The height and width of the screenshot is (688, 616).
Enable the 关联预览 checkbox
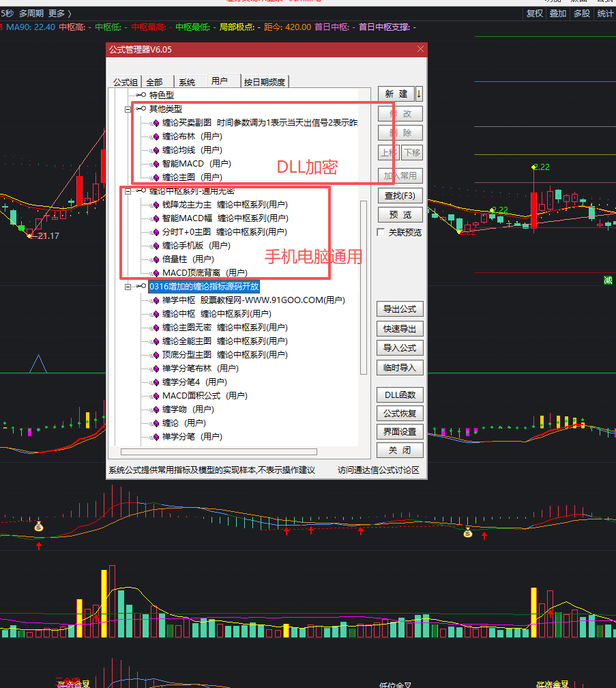(381, 232)
